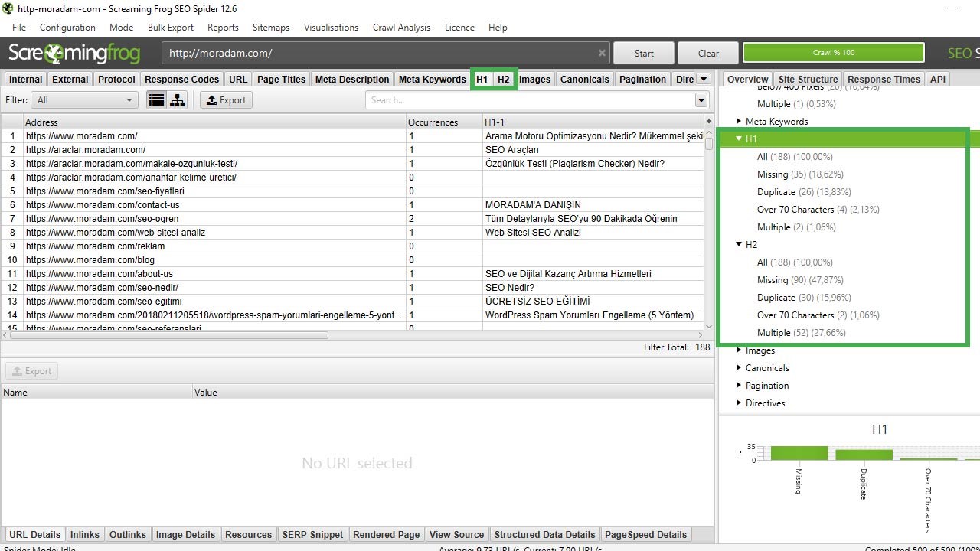Open the Configuration menu
The height and width of the screenshot is (551, 980).
pos(67,28)
